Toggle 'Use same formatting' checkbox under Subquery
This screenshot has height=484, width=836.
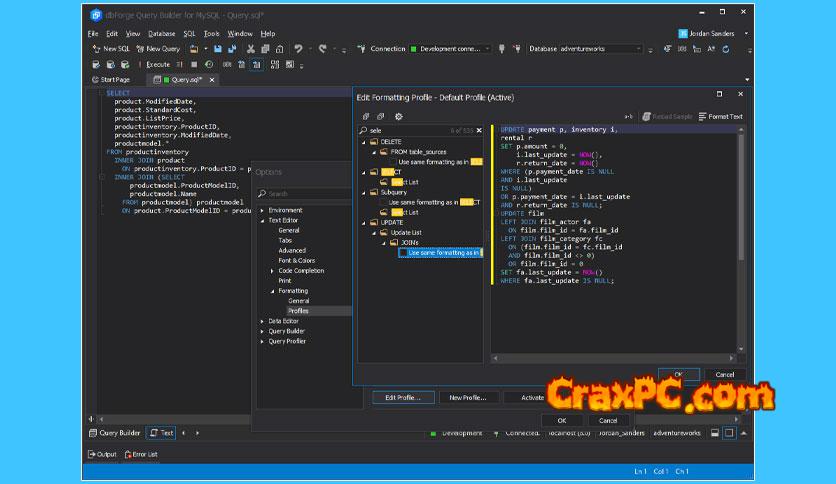pyautogui.click(x=382, y=202)
